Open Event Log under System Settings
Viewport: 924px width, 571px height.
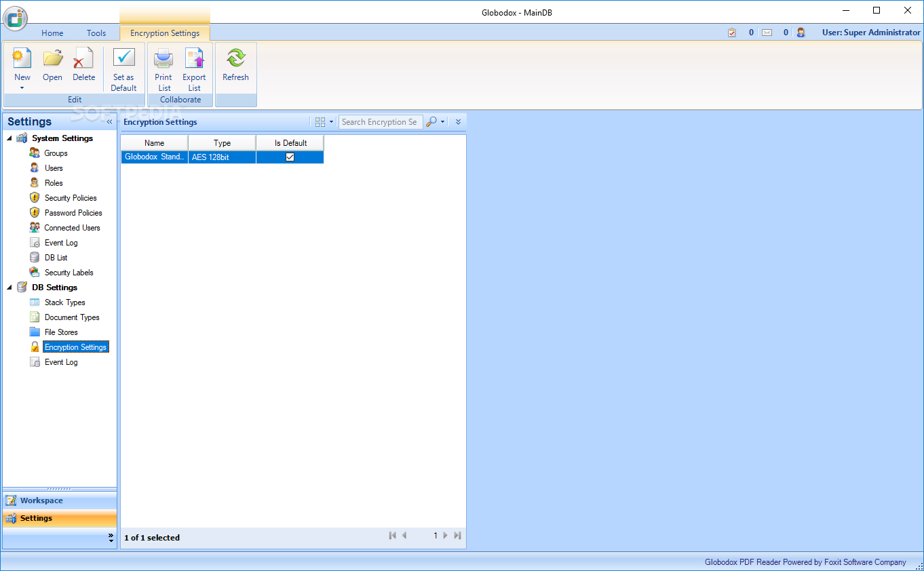61,243
